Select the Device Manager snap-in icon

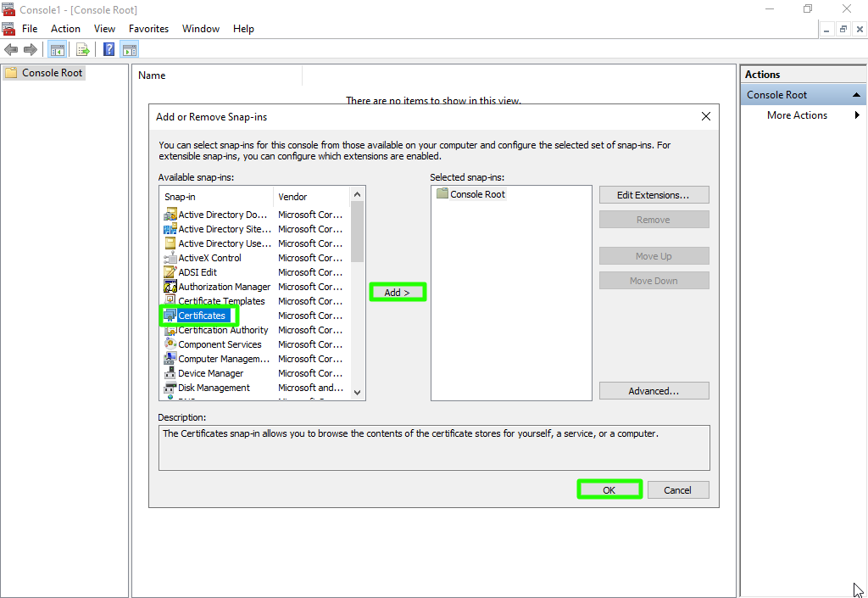click(170, 373)
